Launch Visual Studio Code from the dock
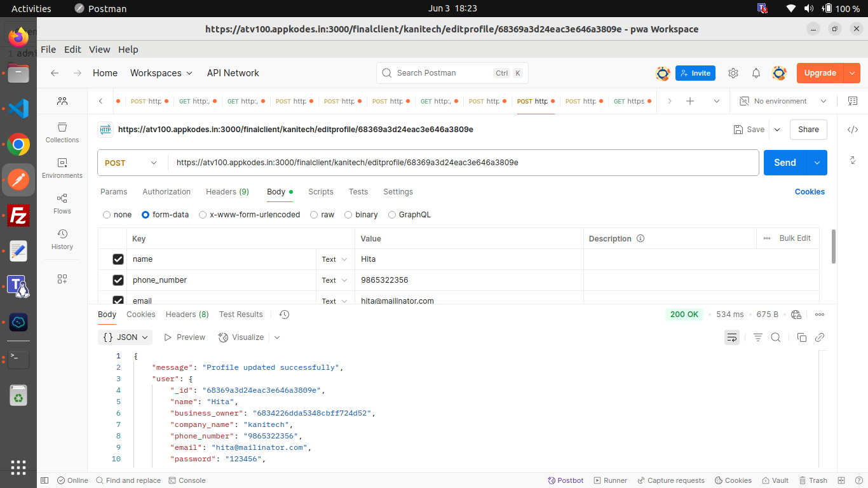868x488 pixels. pyautogui.click(x=18, y=109)
